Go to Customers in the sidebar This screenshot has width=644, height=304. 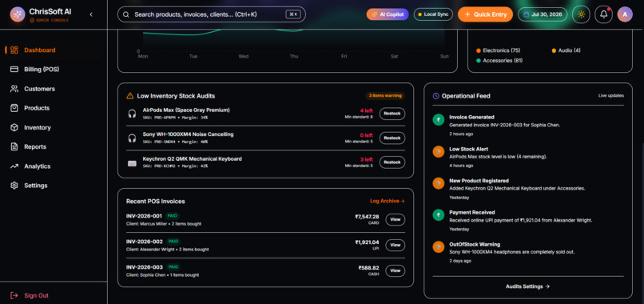click(54, 89)
